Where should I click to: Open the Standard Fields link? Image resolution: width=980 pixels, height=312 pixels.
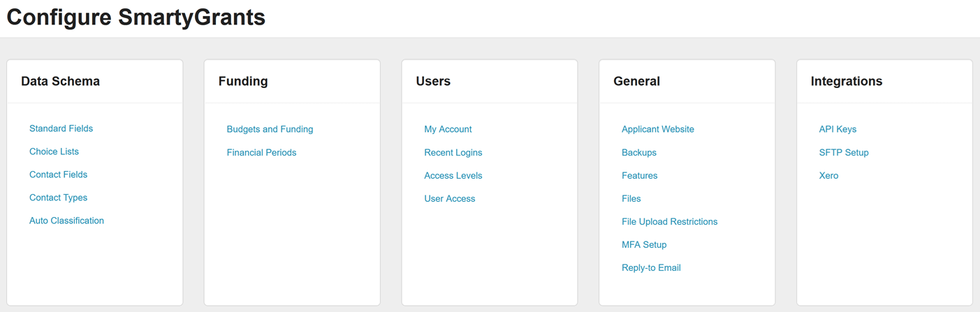click(61, 128)
